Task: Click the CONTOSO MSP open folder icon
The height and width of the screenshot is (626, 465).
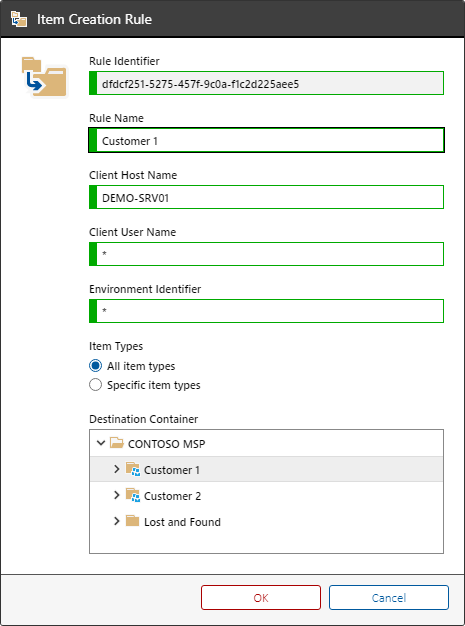Action: [116, 443]
